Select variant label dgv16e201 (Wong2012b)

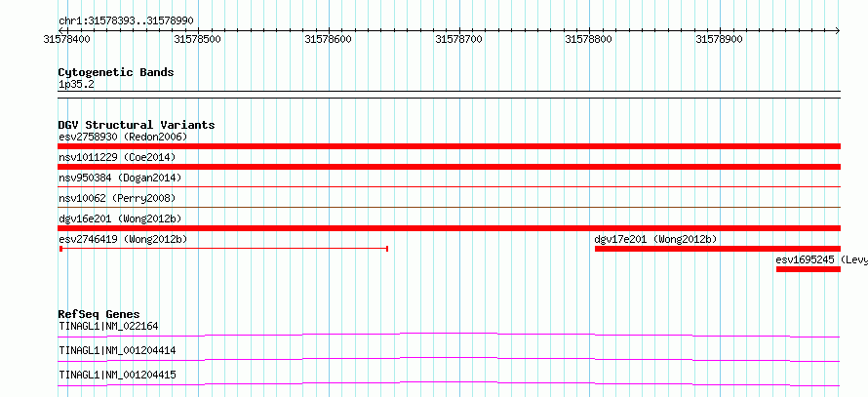pyautogui.click(x=120, y=218)
